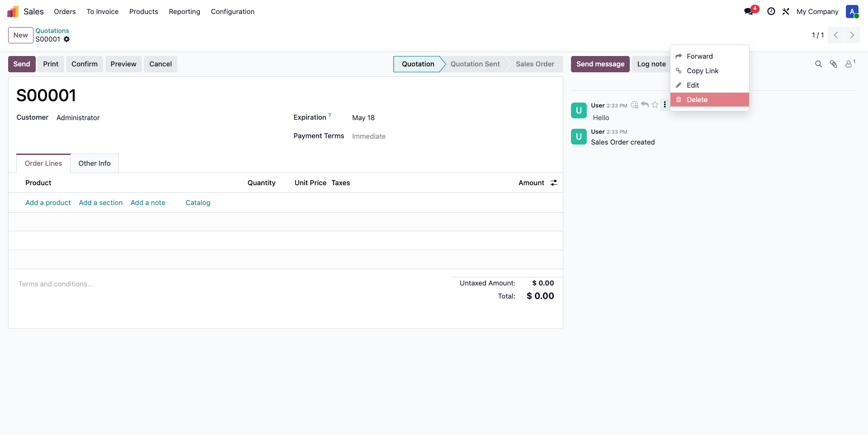The height and width of the screenshot is (435, 868).
Task: Click the Sales app logo icon
Action: pyautogui.click(x=13, y=11)
